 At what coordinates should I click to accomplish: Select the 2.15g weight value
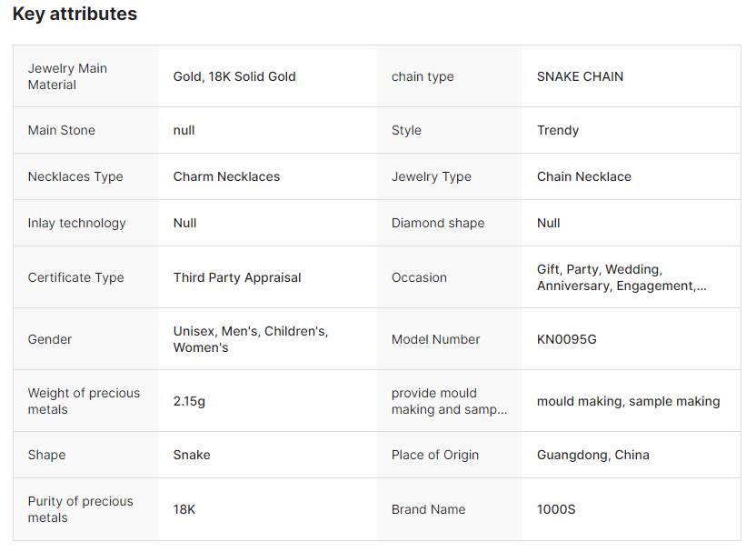click(x=189, y=401)
